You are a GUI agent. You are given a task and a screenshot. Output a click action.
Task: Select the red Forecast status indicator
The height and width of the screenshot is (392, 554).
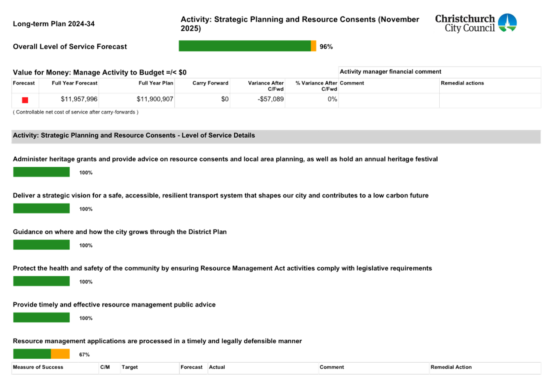[x=24, y=100]
